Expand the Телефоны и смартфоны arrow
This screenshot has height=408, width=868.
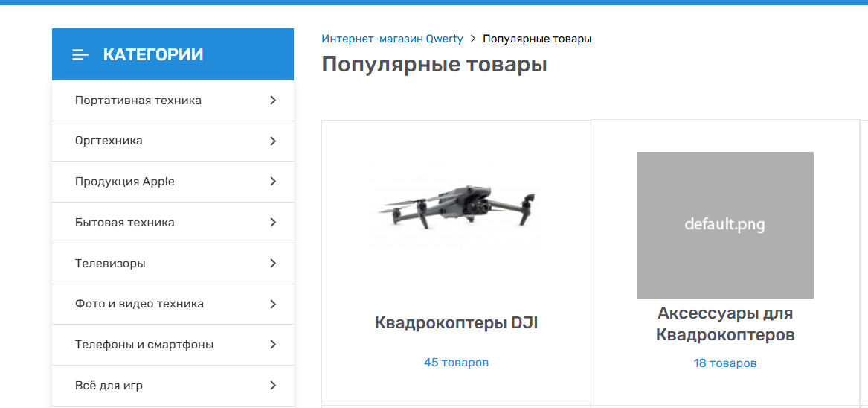pyautogui.click(x=273, y=345)
